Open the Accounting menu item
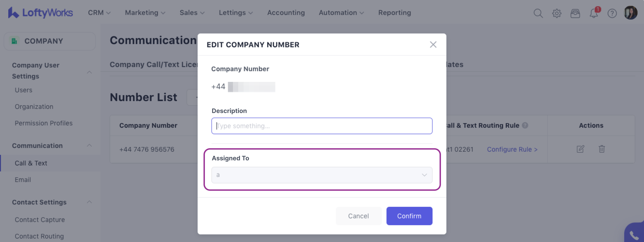Image resolution: width=644 pixels, height=242 pixels. (x=286, y=12)
